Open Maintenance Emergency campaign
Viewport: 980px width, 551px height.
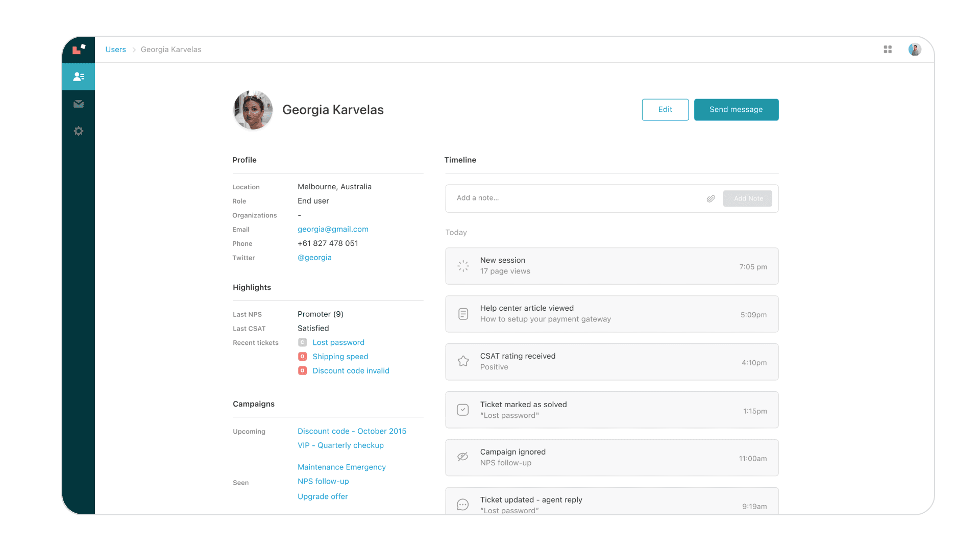(x=341, y=467)
